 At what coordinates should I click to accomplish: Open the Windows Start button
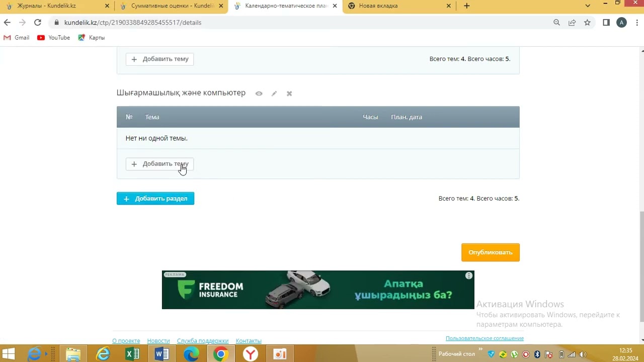(9, 354)
